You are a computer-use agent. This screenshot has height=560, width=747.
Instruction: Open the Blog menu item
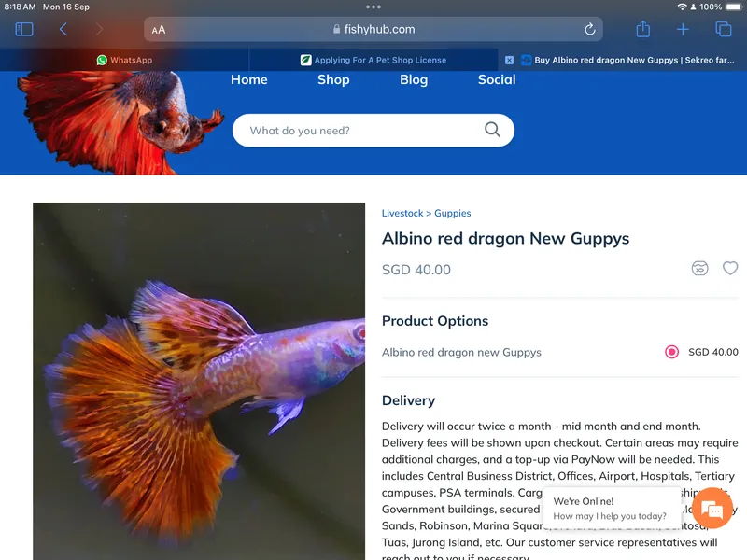414,79
